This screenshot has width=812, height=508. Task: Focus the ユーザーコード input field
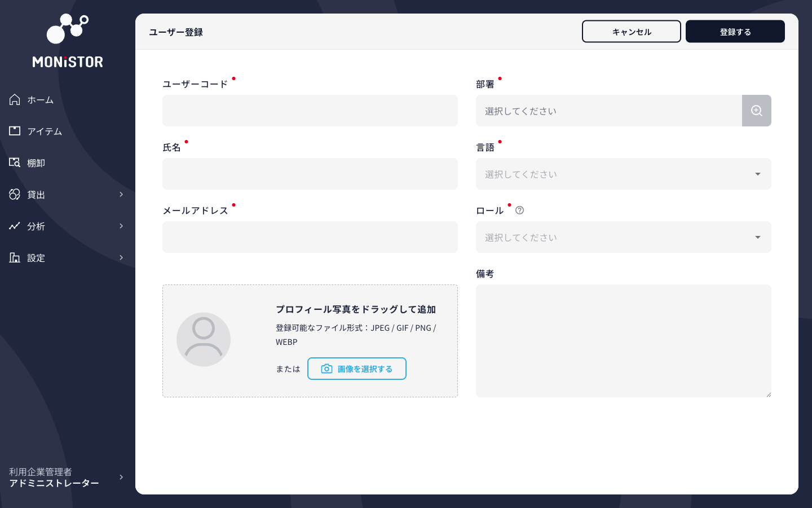tap(310, 111)
